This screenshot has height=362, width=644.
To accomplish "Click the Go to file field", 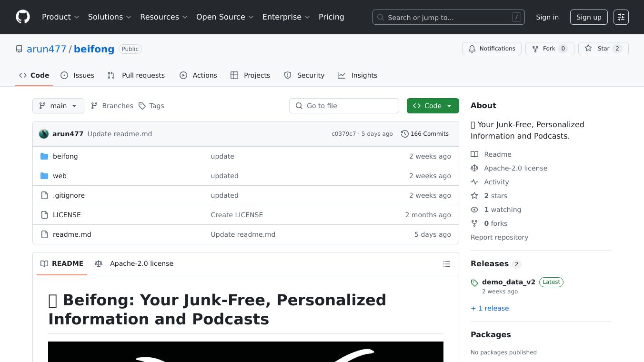I will (344, 106).
